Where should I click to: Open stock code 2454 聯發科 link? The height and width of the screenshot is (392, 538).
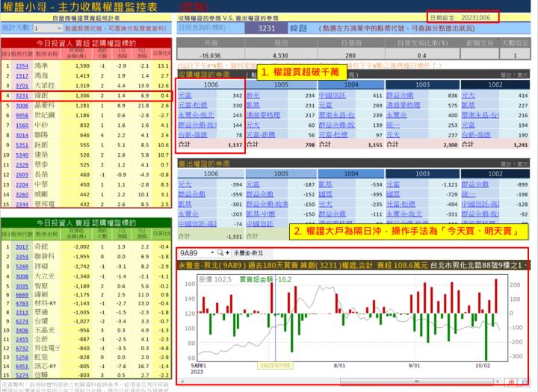coord(22,257)
